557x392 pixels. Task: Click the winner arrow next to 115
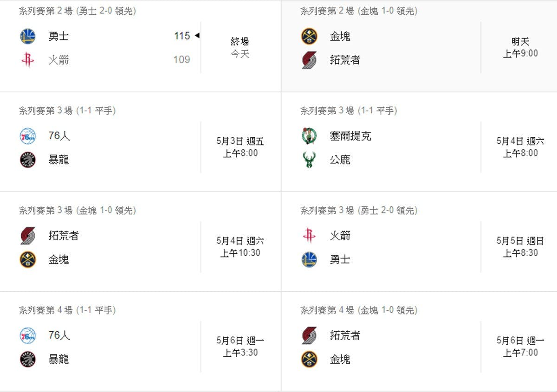(197, 36)
